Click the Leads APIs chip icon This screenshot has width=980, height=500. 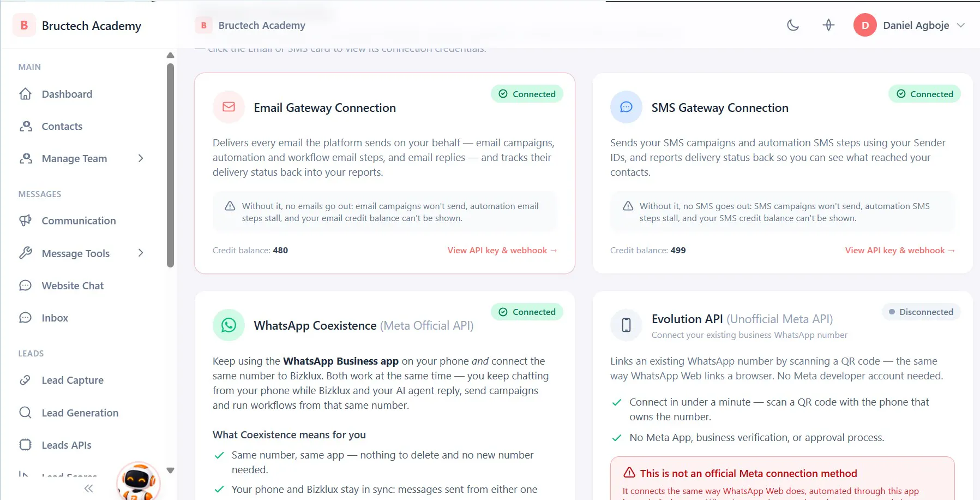tap(26, 445)
